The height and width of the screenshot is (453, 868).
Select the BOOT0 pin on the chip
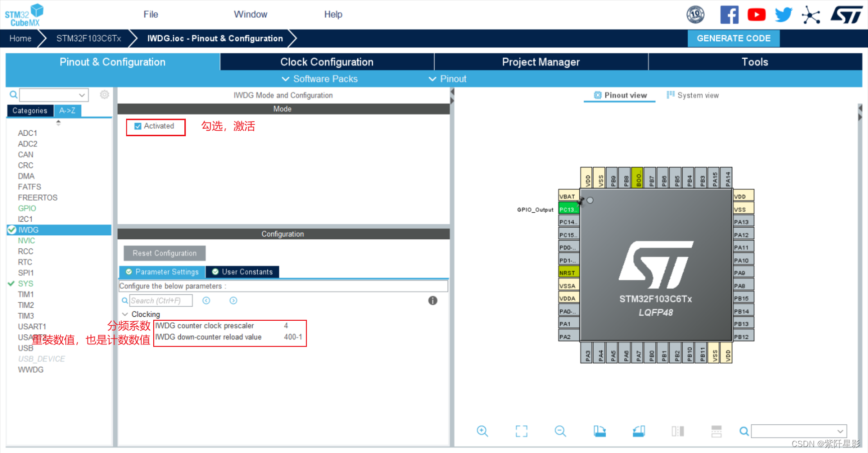click(637, 177)
